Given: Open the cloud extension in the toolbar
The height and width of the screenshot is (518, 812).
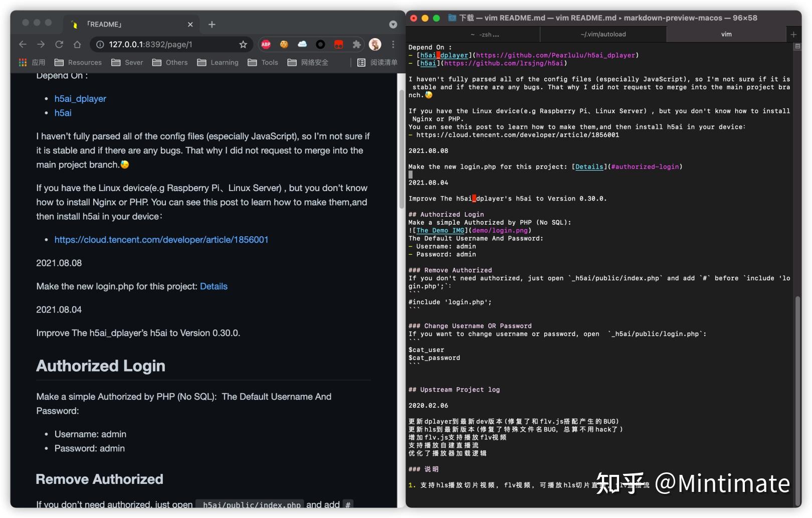Looking at the screenshot, I should (x=302, y=44).
